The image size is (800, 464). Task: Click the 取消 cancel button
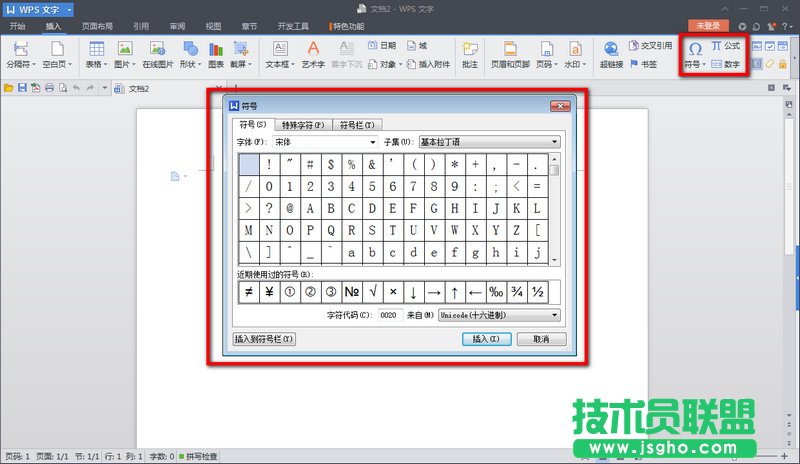[541, 339]
